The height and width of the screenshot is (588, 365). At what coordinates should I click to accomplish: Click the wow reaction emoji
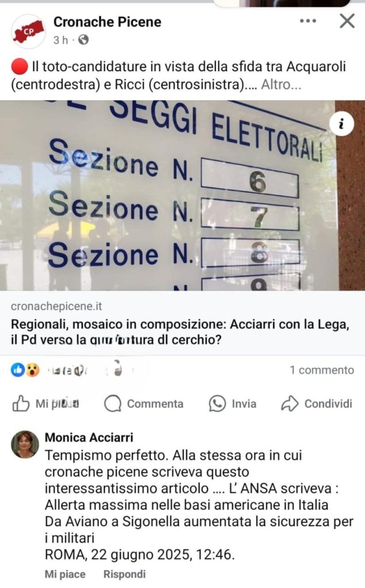(33, 370)
